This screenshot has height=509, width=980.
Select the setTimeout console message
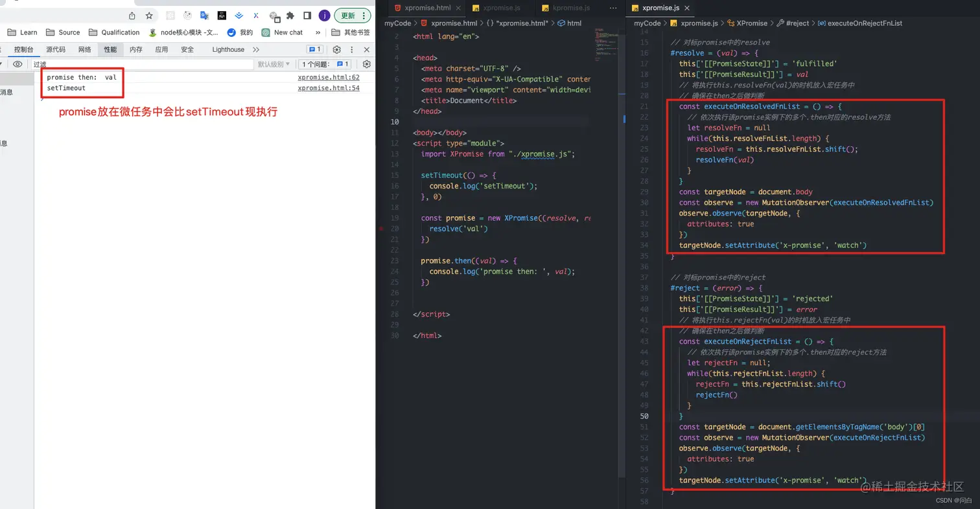point(66,87)
